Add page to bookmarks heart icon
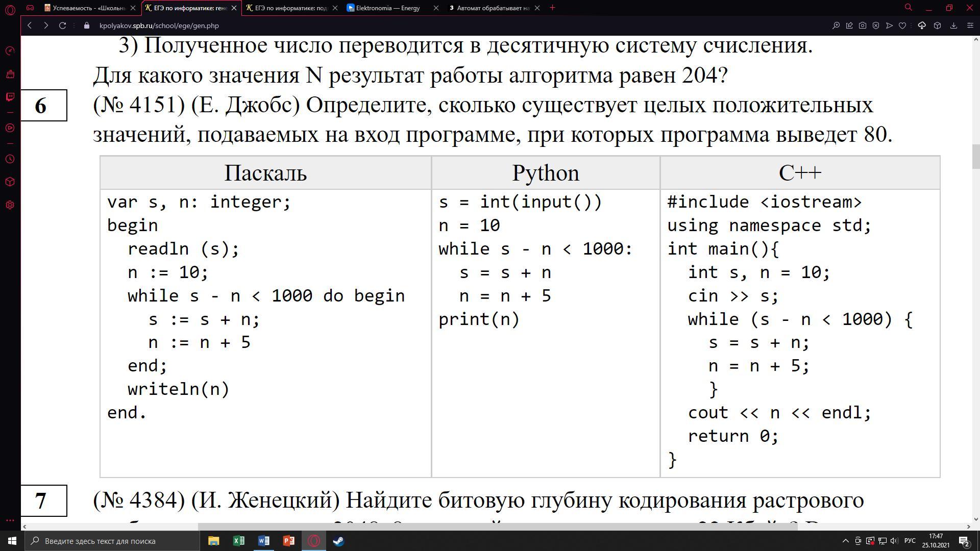980x551 pixels. click(902, 26)
